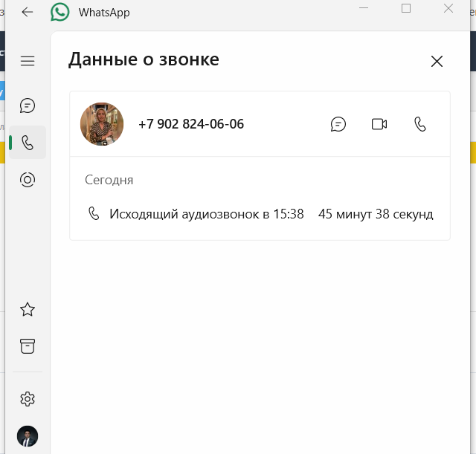Open WhatsApp Settings gear
The width and height of the screenshot is (476, 454).
point(28,399)
